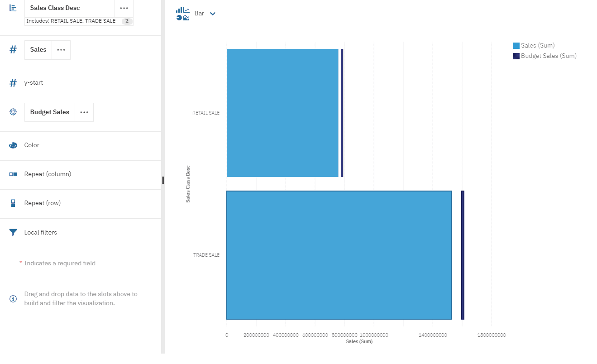597x364 pixels.
Task: Click the 1400000000 axis tick label
Action: [x=433, y=335]
